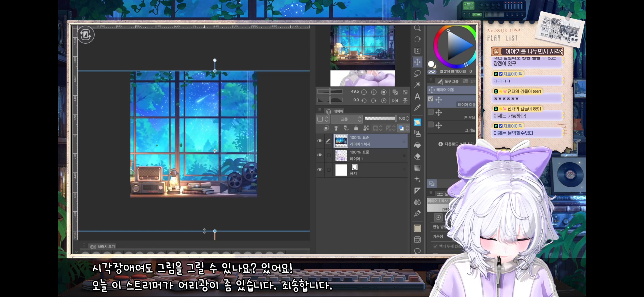Image resolution: width=644 pixels, height=297 pixels.
Task: Toggle set as reference layer
Action: point(336,128)
